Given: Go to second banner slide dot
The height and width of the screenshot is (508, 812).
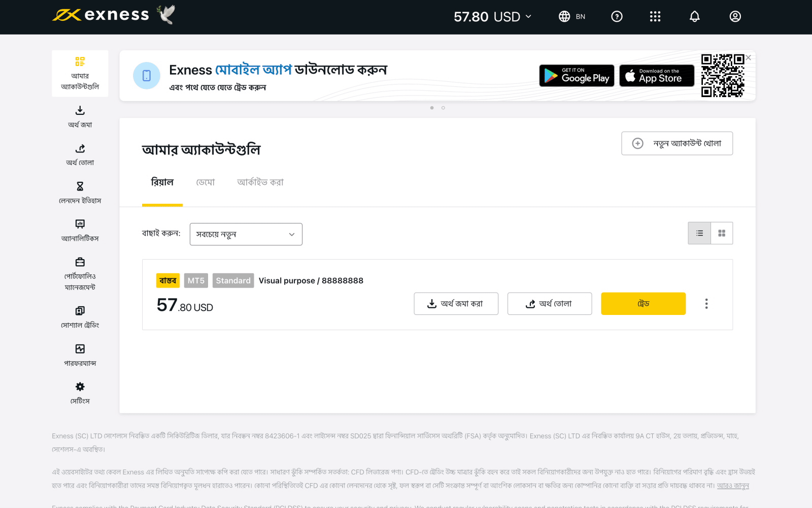Looking at the screenshot, I should [x=443, y=108].
